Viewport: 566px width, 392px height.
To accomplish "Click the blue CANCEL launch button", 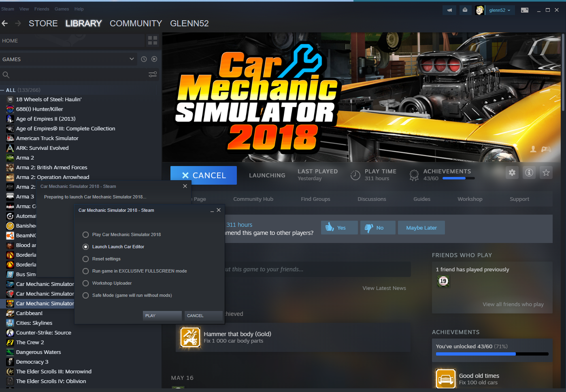I will tap(204, 175).
